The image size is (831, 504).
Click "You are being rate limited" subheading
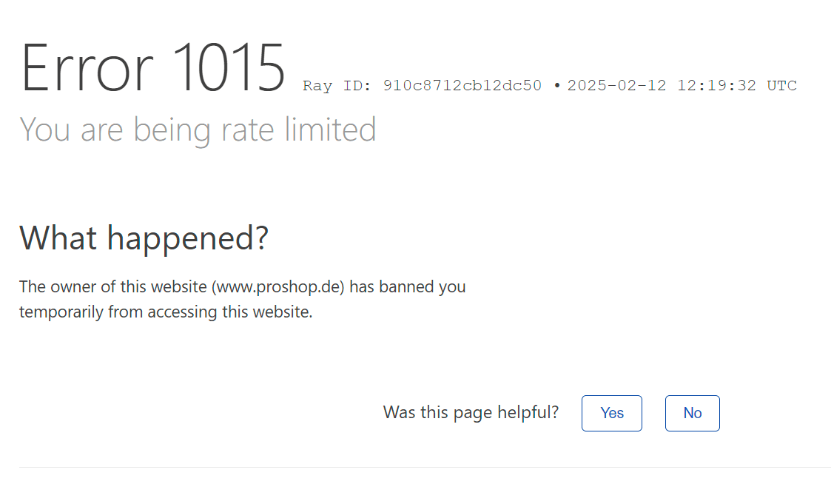click(x=198, y=130)
